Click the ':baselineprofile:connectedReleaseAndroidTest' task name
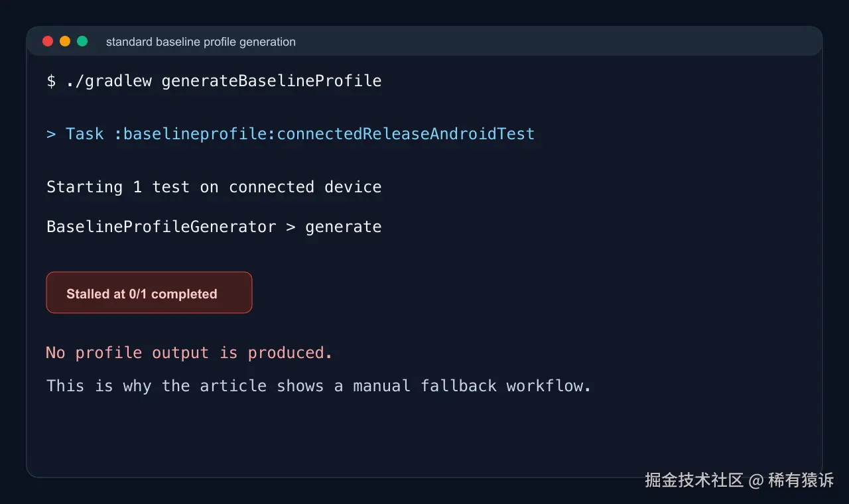Viewport: 849px width, 504px height. pos(324,134)
